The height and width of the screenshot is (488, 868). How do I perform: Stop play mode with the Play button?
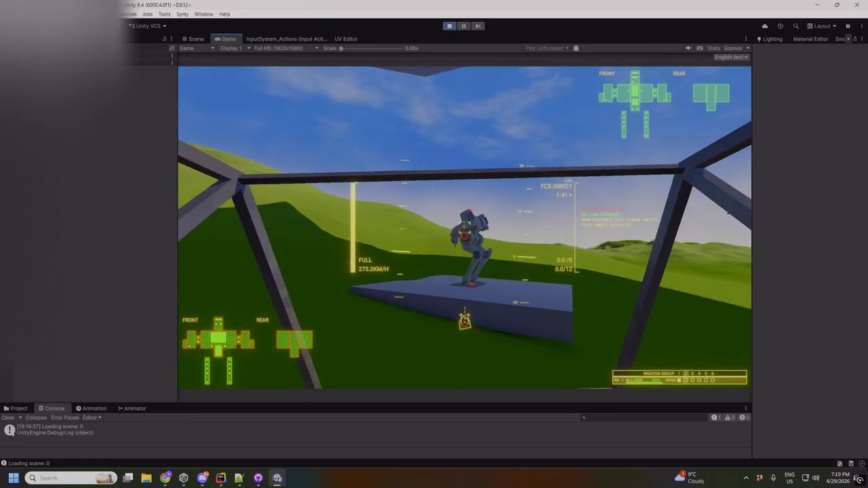coord(449,26)
